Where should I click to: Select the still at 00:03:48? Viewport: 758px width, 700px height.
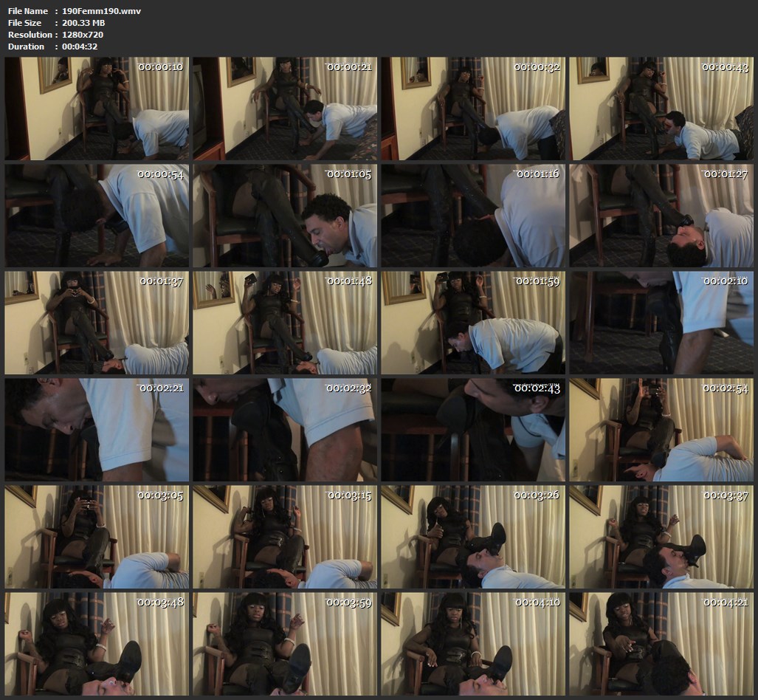click(97, 644)
